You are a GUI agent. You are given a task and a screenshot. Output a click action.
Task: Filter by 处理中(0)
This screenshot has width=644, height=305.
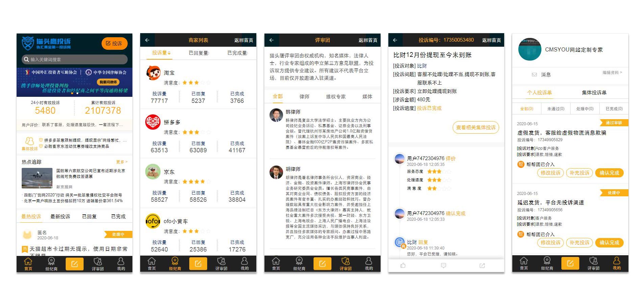point(585,109)
